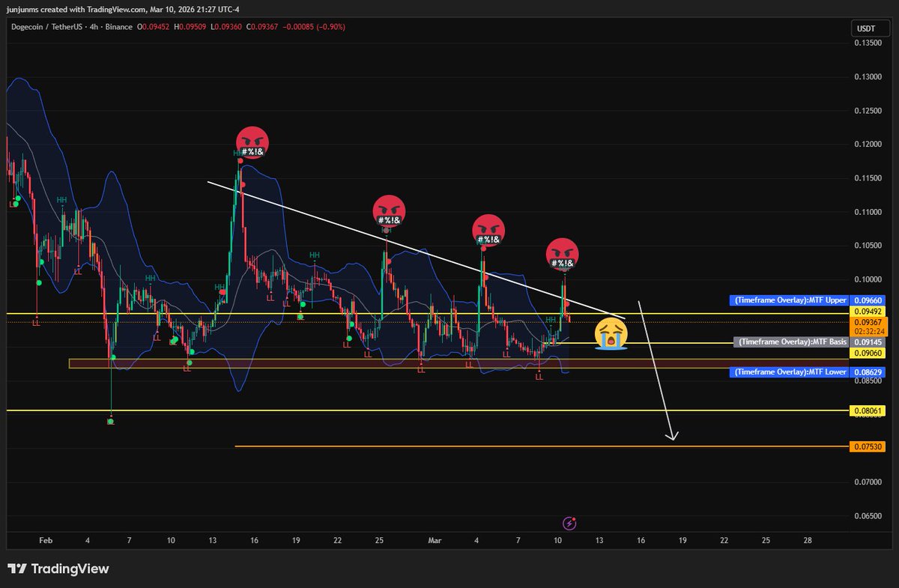Click the 02:32:24 candle countdown
Screen dimensions: 899x588
868,331
